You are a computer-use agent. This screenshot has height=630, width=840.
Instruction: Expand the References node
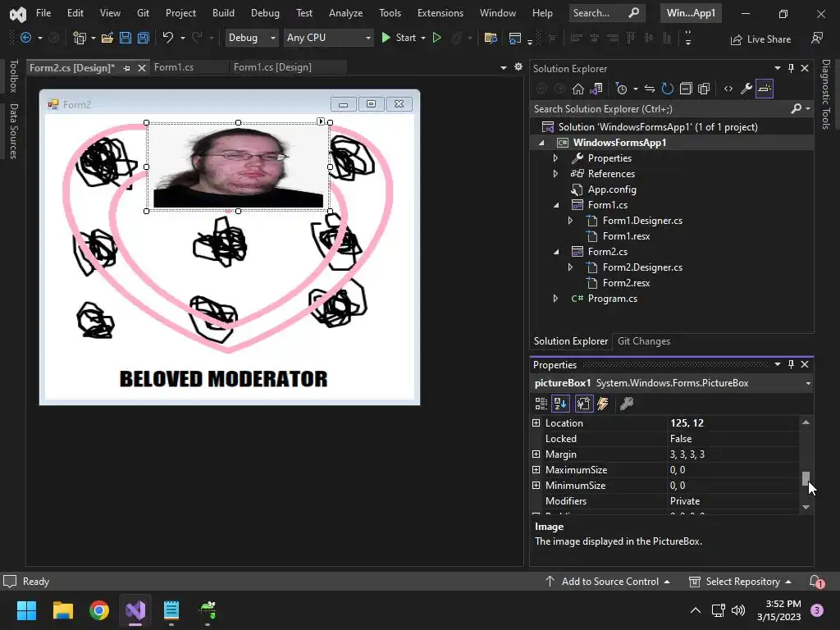coord(555,174)
